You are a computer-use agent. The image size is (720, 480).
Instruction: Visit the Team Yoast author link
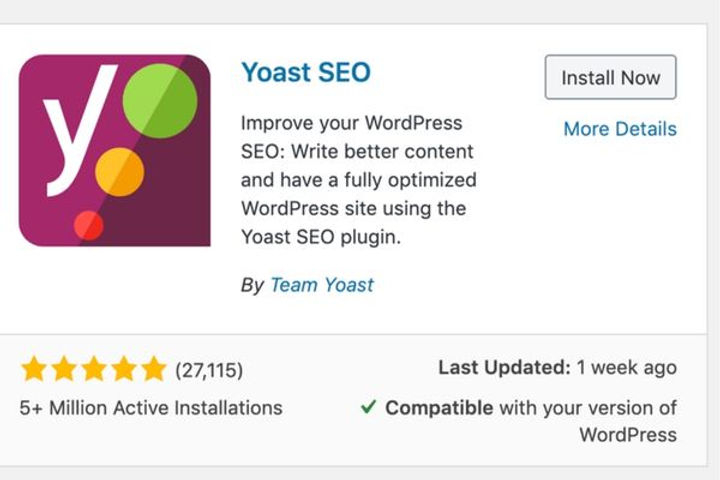click(x=322, y=285)
